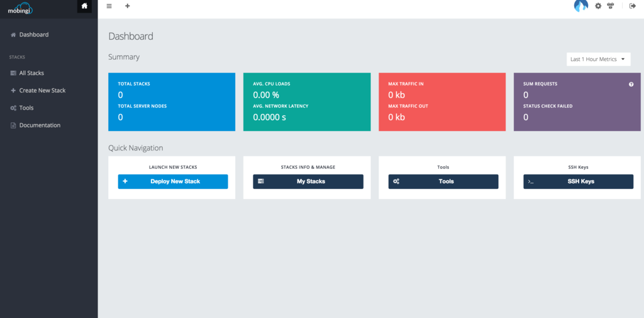The width and height of the screenshot is (644, 318).
Task: Select Create New Stack in the sidebar
Action: (38, 91)
